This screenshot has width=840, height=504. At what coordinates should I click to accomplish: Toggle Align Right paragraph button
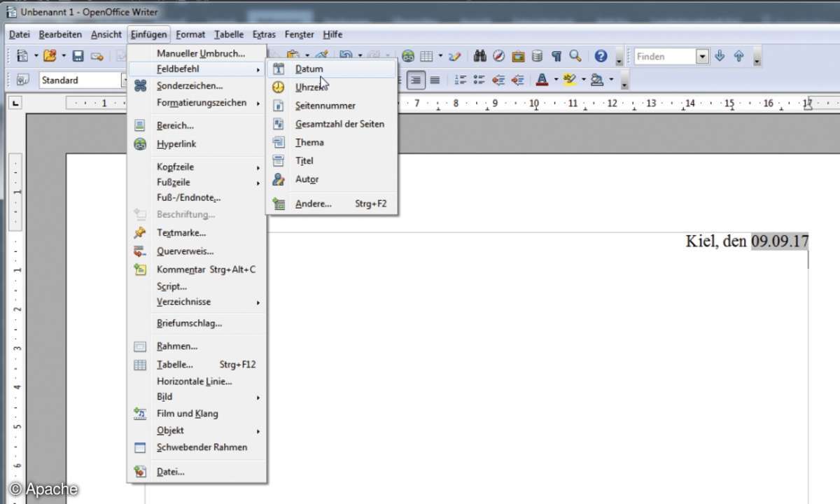pyautogui.click(x=416, y=80)
